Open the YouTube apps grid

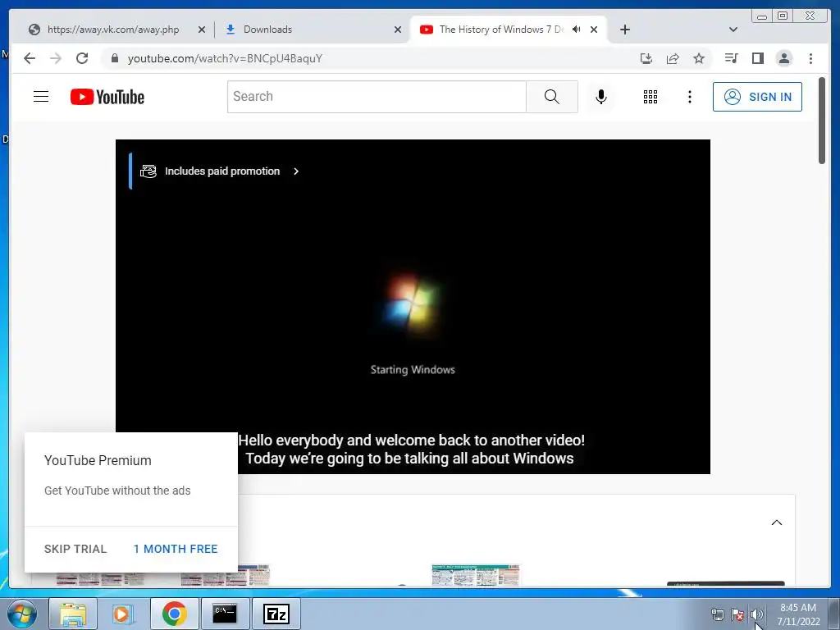(651, 97)
